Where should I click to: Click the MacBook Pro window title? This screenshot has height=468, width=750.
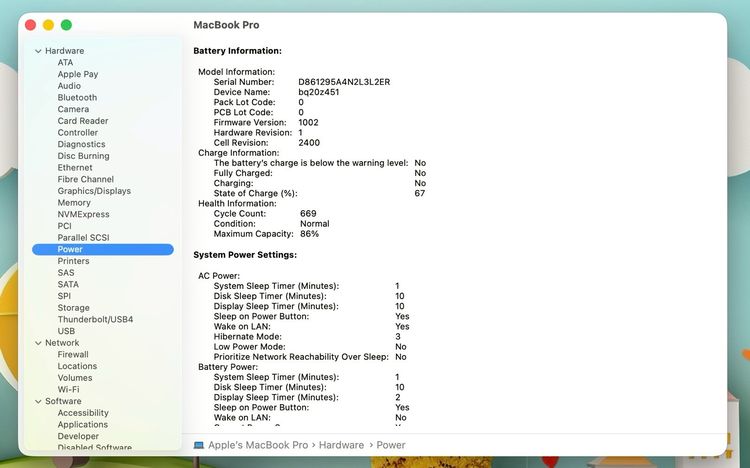pos(226,25)
